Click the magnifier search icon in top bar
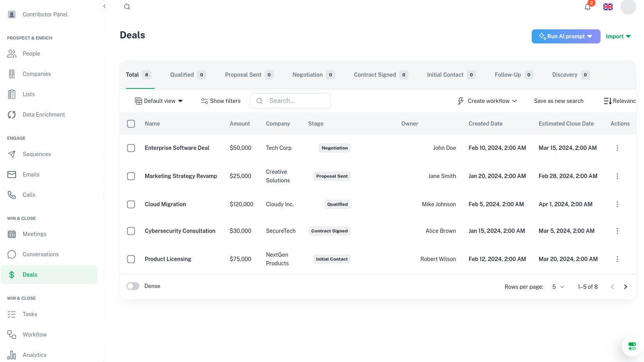 point(127,7)
